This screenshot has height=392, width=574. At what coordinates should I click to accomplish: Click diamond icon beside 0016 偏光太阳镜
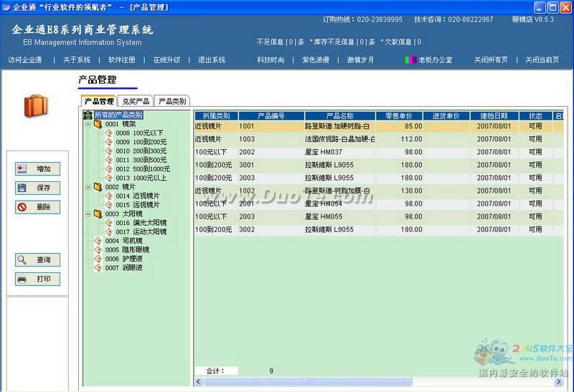(x=109, y=223)
